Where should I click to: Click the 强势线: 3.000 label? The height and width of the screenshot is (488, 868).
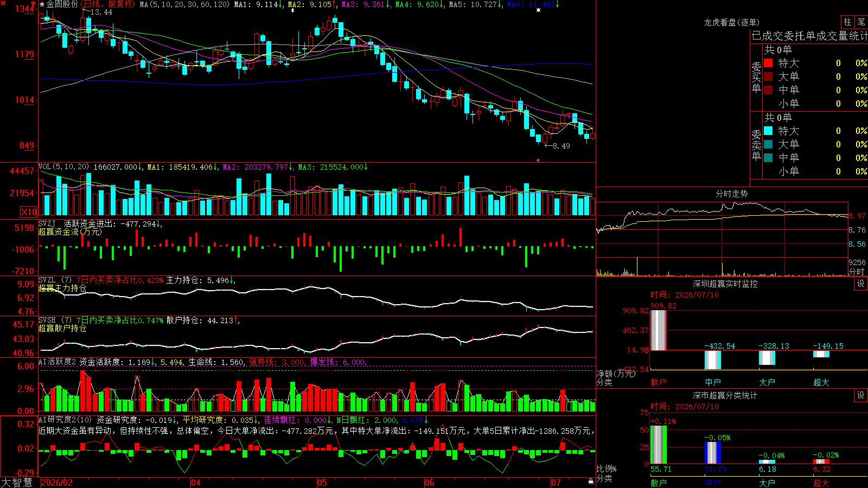(x=277, y=362)
